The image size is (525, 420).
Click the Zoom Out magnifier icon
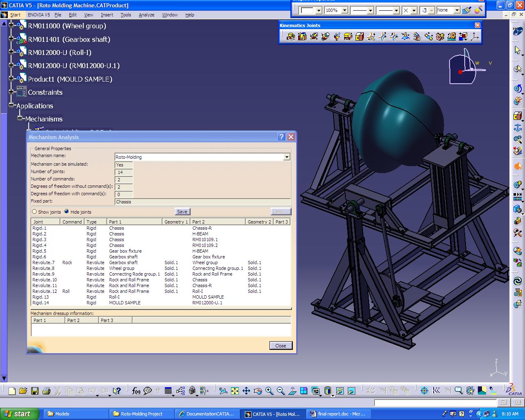coord(281,391)
